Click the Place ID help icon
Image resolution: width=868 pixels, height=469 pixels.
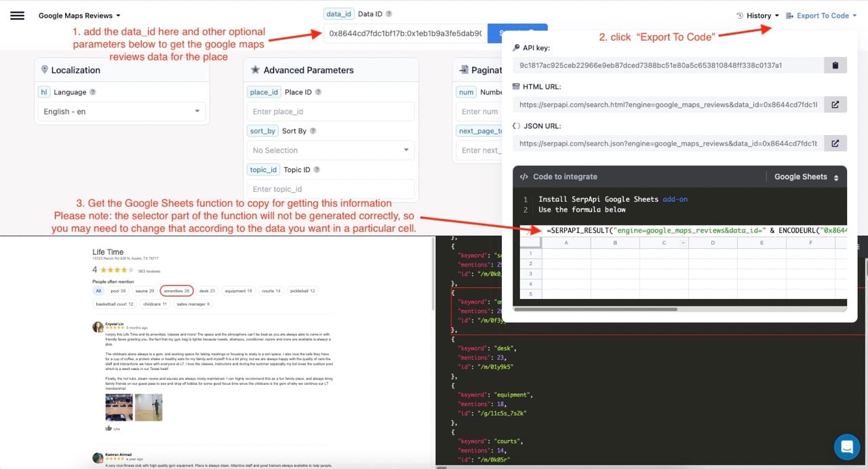pos(319,92)
